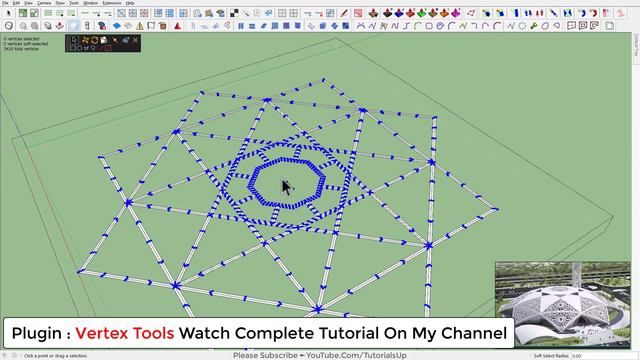Image resolution: width=640 pixels, height=360 pixels.
Task: Click the rounded square shape icon
Action: coord(429,26)
